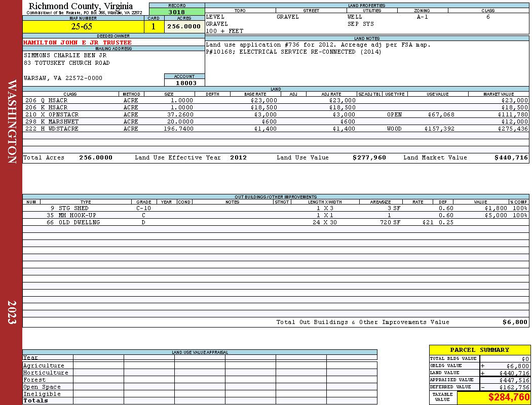
Task: Select the 210 X OPNSTACR land row
Action: (276, 114)
